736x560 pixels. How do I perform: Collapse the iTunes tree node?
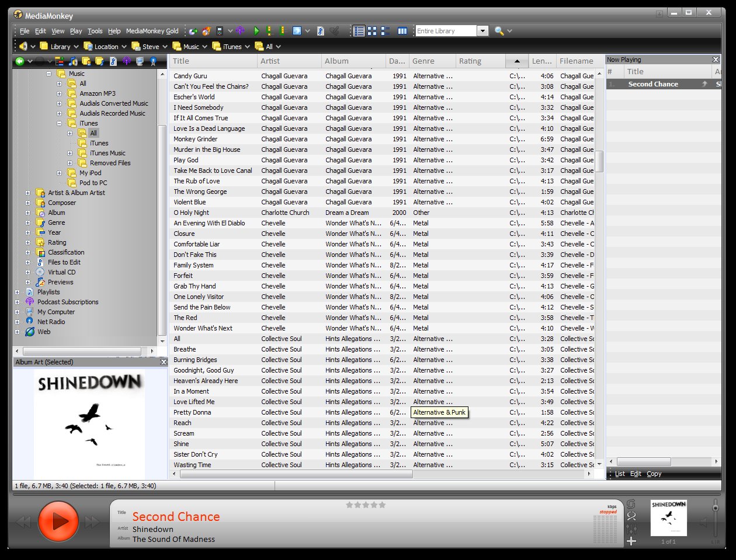click(60, 123)
